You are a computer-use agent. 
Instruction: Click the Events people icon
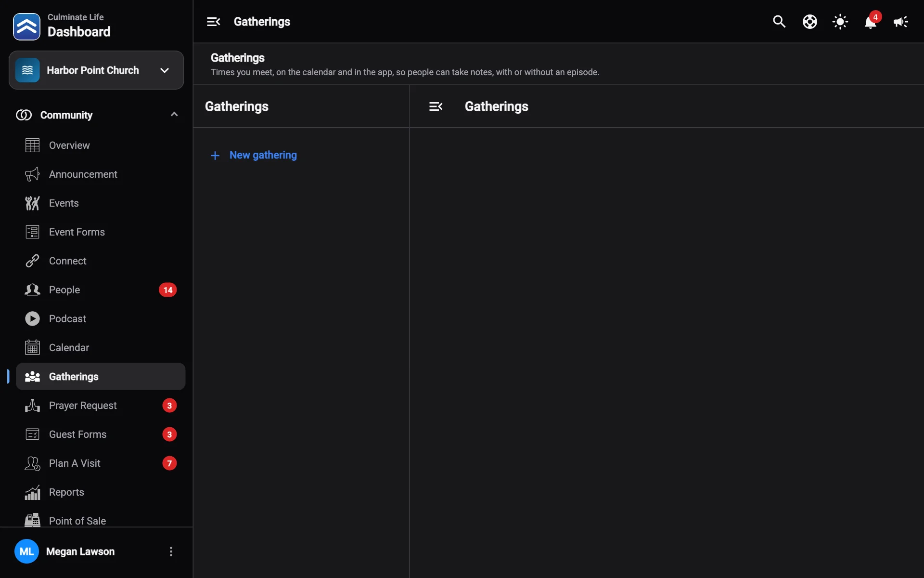32,203
